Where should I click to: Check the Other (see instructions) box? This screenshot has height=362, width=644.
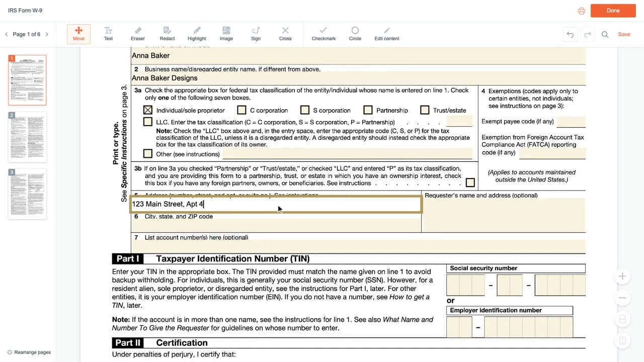click(x=148, y=153)
